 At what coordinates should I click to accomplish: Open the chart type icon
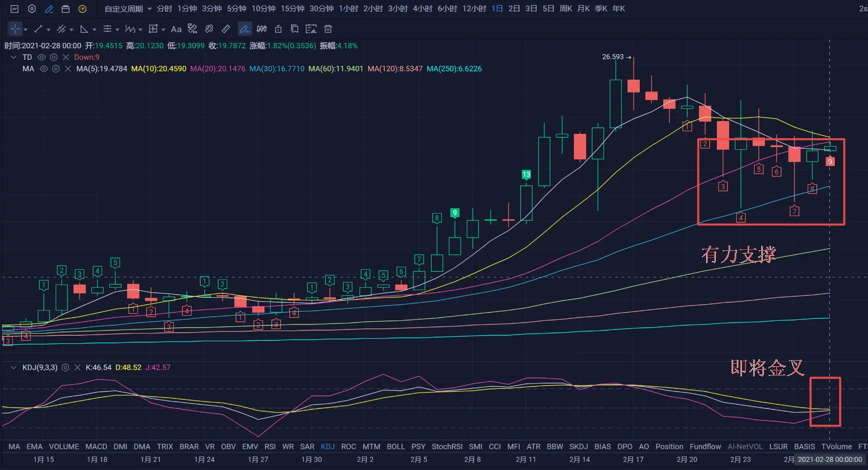[x=14, y=9]
